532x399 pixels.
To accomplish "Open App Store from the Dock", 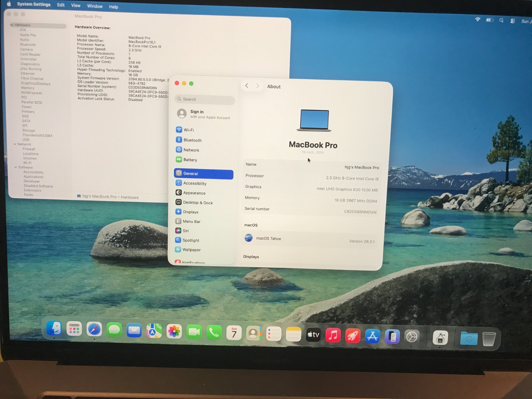I will 372,336.
